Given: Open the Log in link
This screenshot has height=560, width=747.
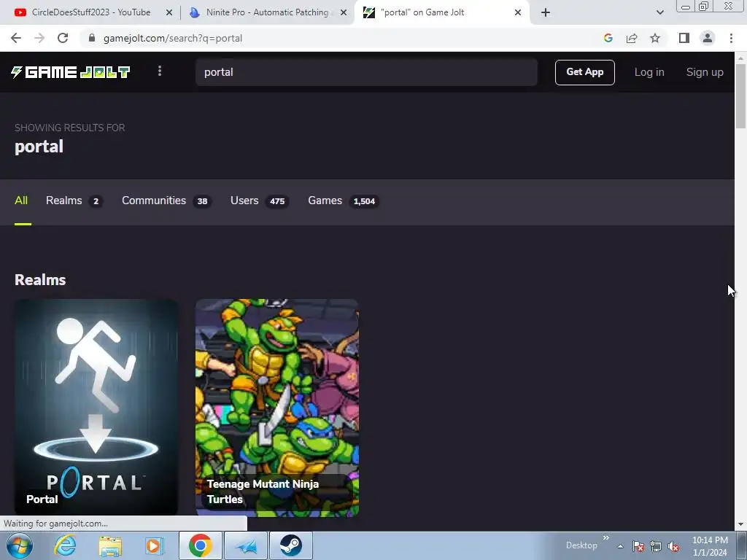Looking at the screenshot, I should [649, 72].
